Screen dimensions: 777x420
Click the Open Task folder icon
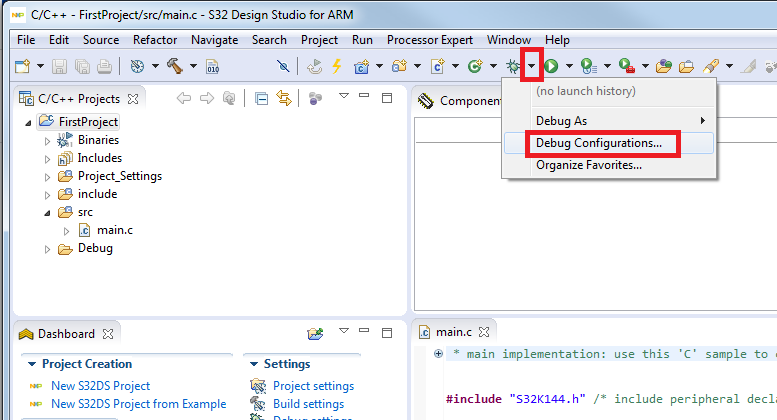point(686,66)
